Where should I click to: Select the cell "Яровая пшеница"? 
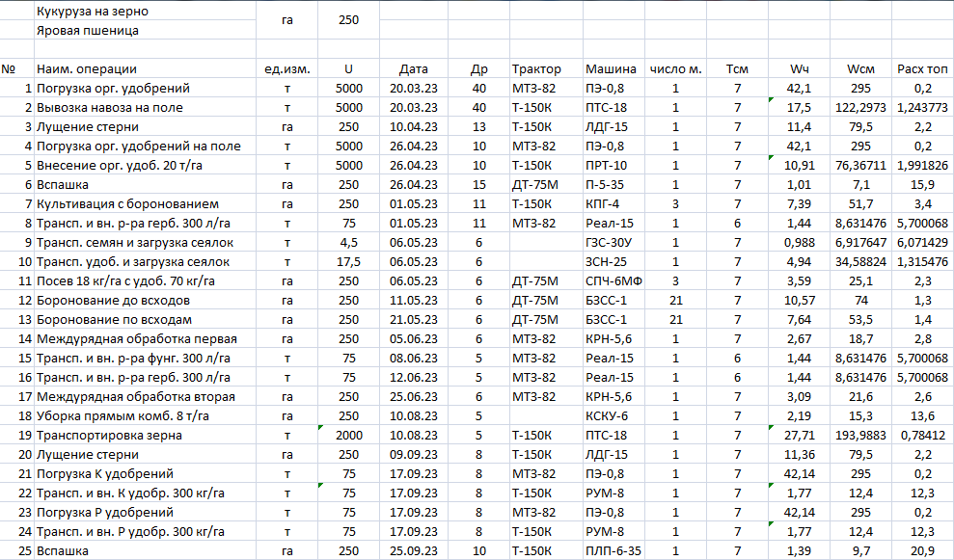click(x=145, y=31)
